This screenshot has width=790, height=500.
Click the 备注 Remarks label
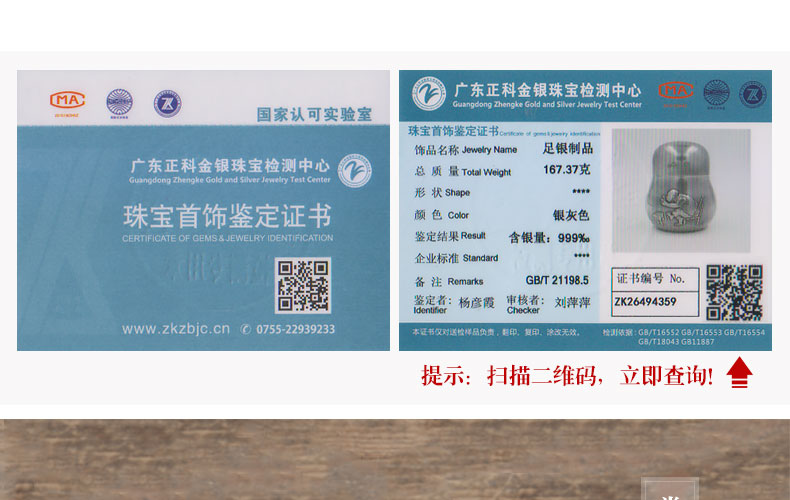tap(449, 281)
